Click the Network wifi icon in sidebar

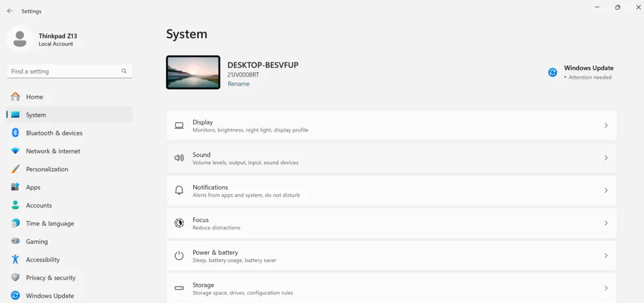(15, 151)
